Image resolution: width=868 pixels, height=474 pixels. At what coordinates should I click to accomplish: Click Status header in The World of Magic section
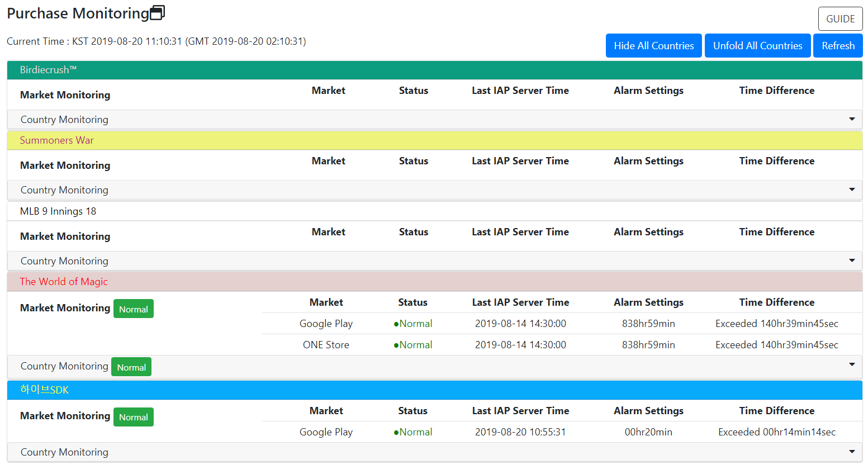click(412, 302)
